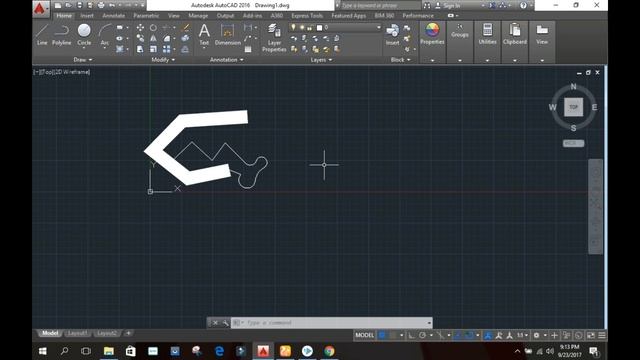Open the annotation scale 1:1 dropdown
This screenshot has height=360, width=640.
[x=522, y=335]
